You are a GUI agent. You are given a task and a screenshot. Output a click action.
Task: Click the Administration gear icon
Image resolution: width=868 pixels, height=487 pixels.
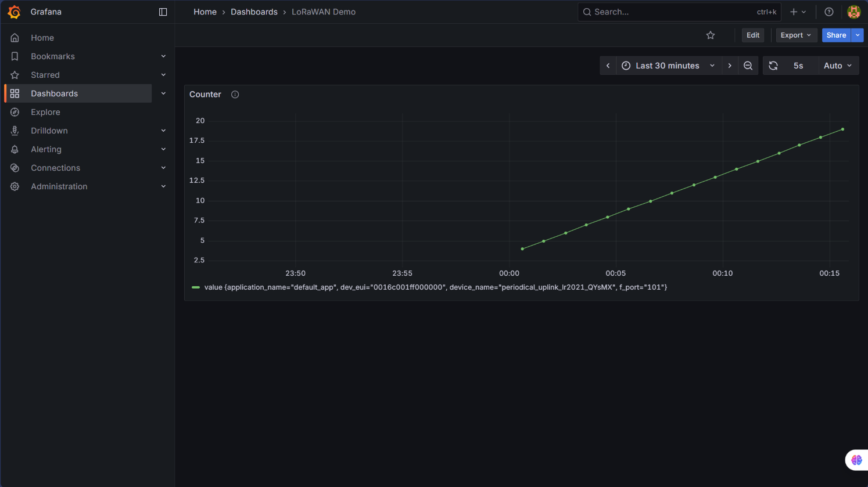(x=15, y=186)
